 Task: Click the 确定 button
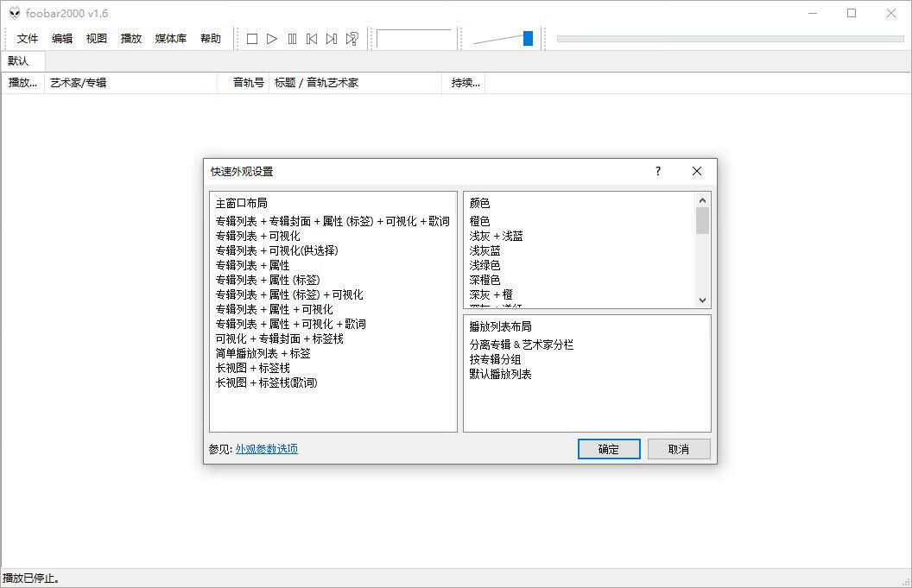pos(608,448)
